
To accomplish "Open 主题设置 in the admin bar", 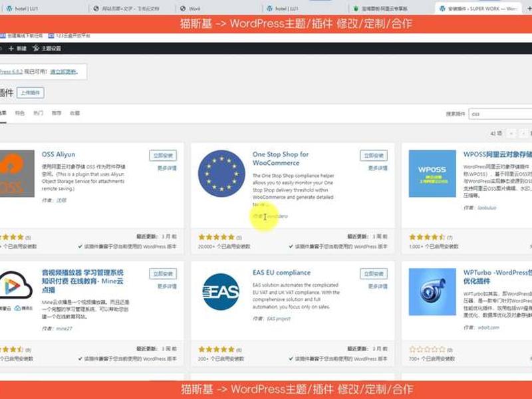I will [47, 49].
